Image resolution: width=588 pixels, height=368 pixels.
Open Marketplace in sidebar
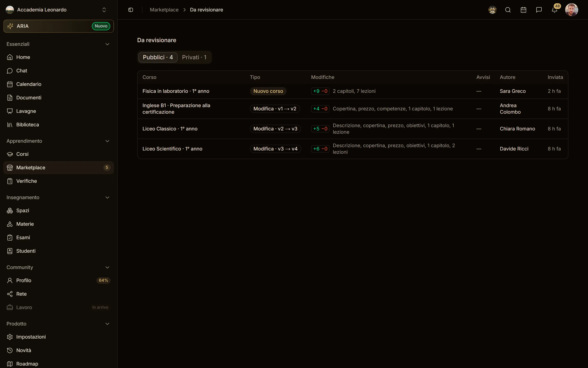[x=59, y=168]
